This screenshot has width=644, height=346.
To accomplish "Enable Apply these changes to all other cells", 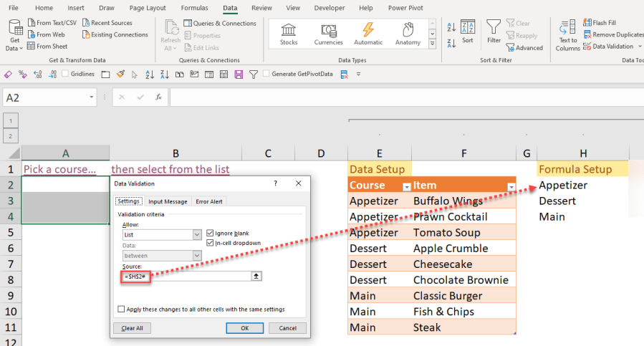I will pos(120,309).
